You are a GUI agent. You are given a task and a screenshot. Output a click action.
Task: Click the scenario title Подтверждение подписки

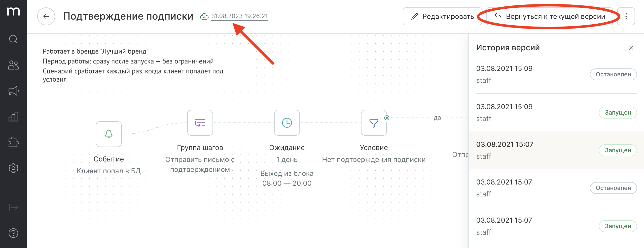(128, 16)
